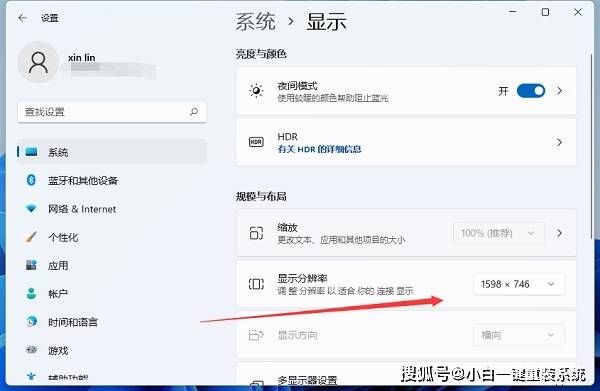
Task: Open 缩放 advanced settings chevron
Action: click(x=559, y=233)
